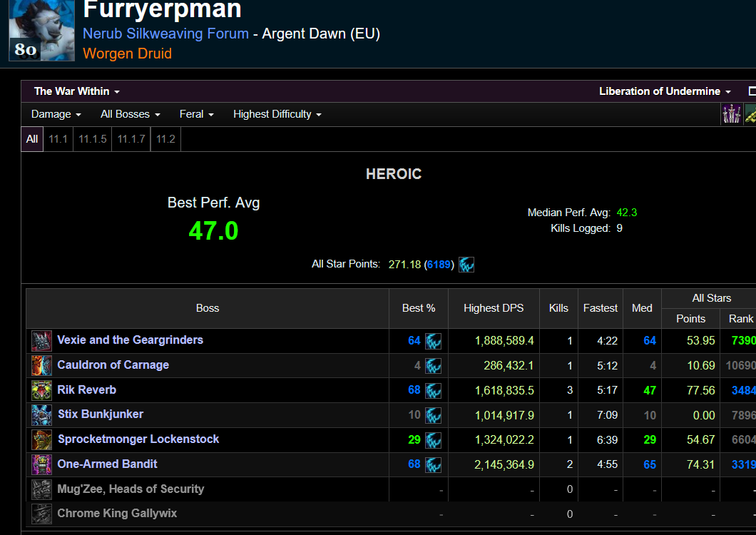Open the Highest Difficulty dropdown
Viewport: 756px width, 535px height.
click(277, 114)
